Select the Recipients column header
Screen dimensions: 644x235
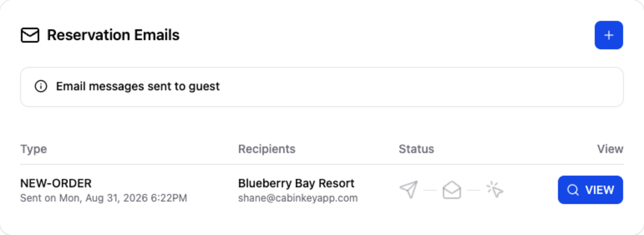tap(267, 149)
